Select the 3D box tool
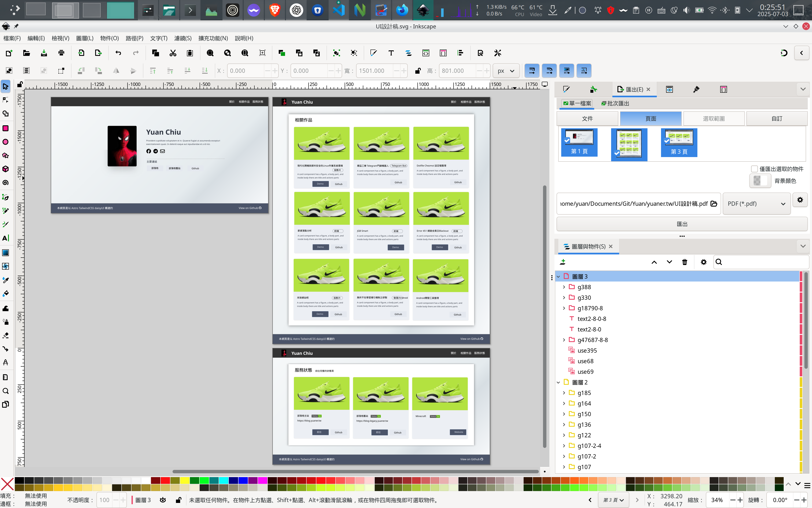812x508 pixels. point(6,169)
